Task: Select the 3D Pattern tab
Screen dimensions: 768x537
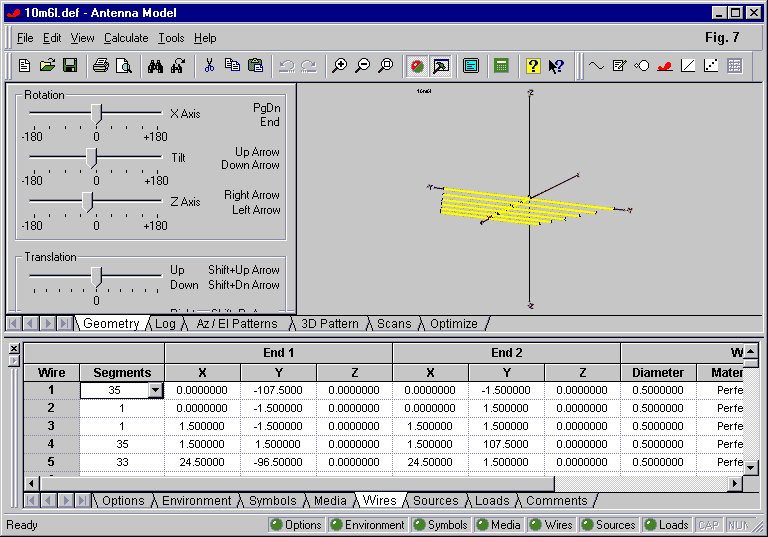Action: pos(330,324)
